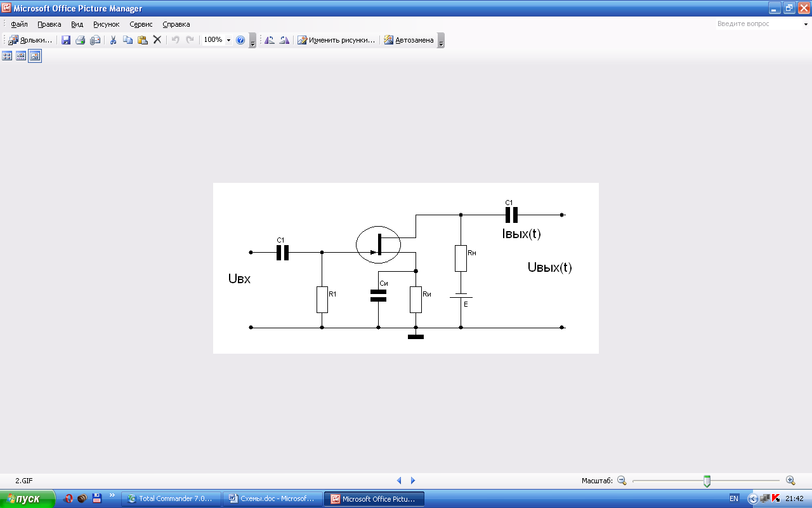
Task: Expand formatting toolbar options arrow
Action: tap(441, 41)
